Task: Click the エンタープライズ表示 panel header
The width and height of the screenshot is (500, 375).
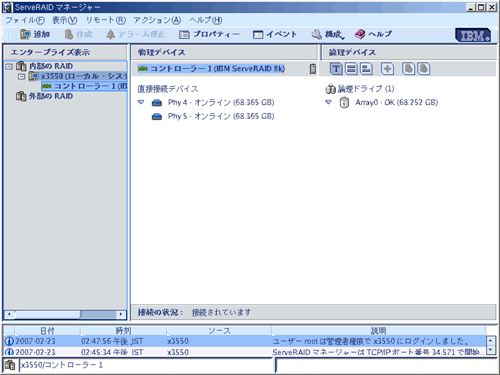Action: 65,52
